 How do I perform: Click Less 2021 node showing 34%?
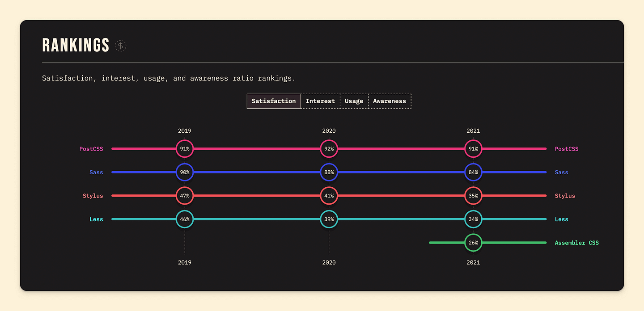point(473,219)
